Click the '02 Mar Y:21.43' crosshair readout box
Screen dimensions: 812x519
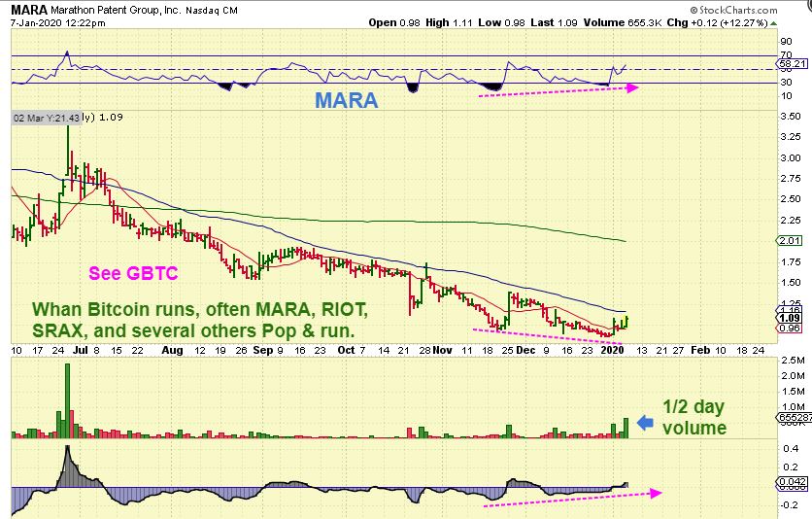coord(47,119)
